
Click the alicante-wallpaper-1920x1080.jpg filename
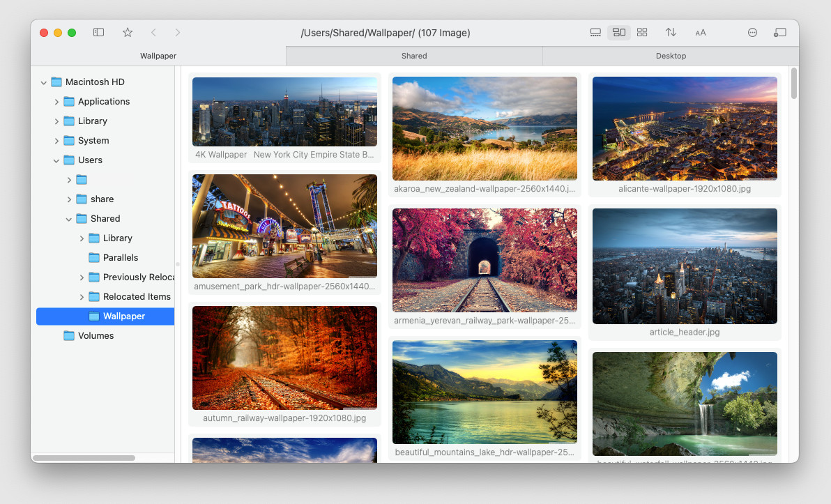pyautogui.click(x=685, y=189)
